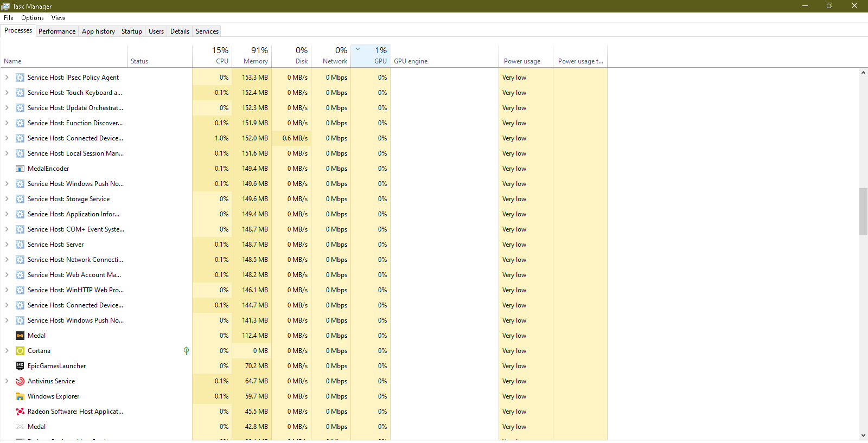
Task: Click the gear icon of Function Discovery service
Action: [x=20, y=123]
